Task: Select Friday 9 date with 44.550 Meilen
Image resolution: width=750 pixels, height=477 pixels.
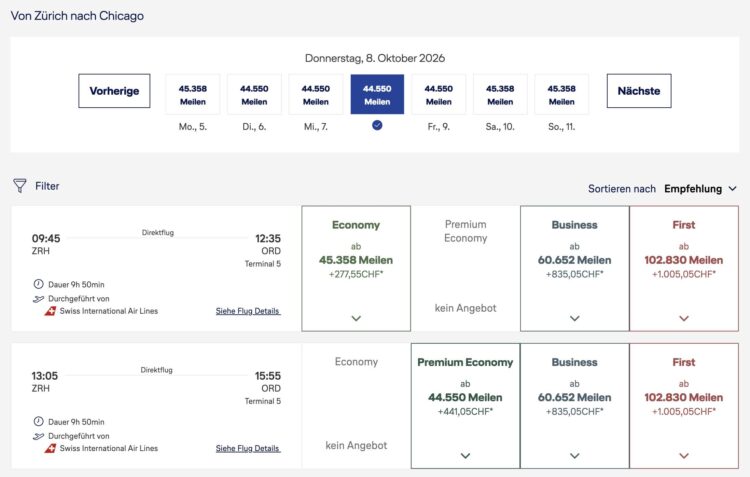Action: pyautogui.click(x=439, y=94)
